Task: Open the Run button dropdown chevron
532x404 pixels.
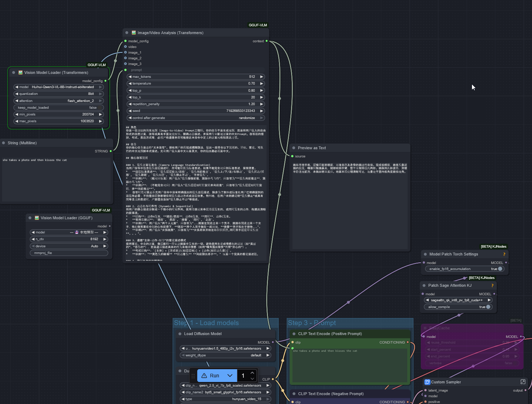Action: [x=230, y=376]
